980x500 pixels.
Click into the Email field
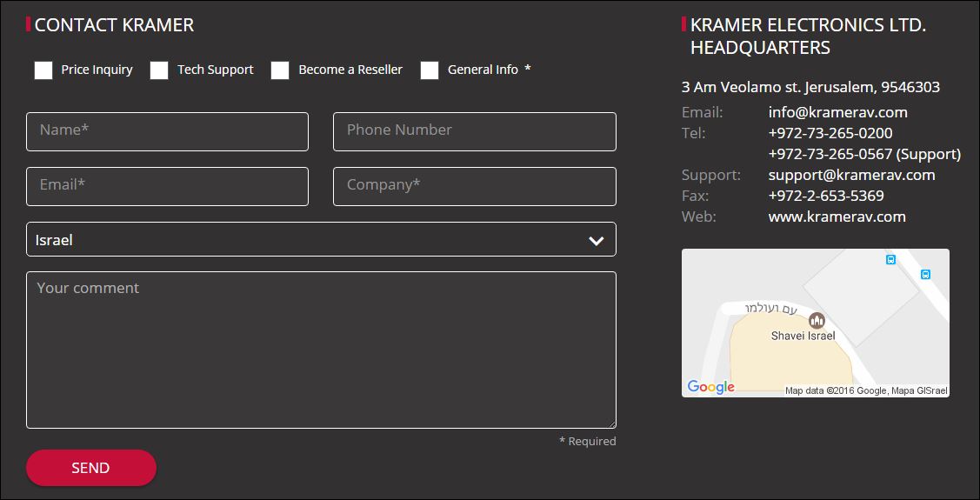pos(167,186)
